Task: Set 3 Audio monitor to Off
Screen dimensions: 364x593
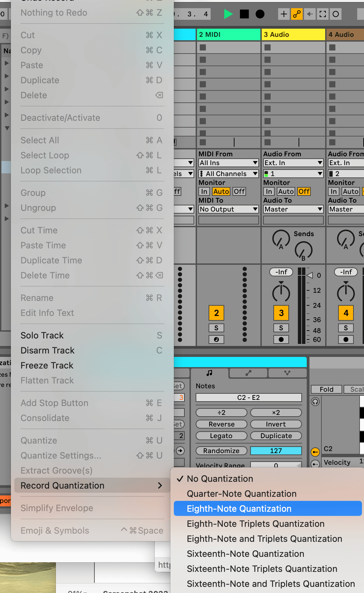Action: (304, 191)
